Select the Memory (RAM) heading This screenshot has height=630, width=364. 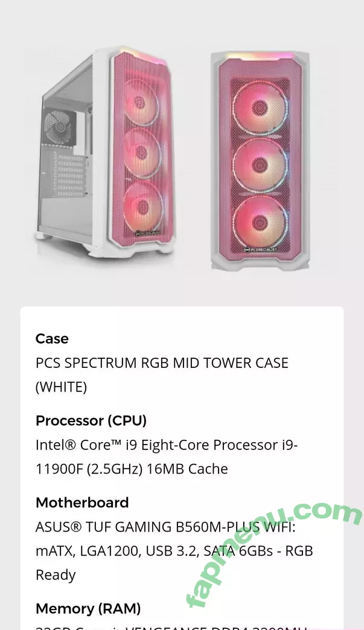click(x=88, y=608)
